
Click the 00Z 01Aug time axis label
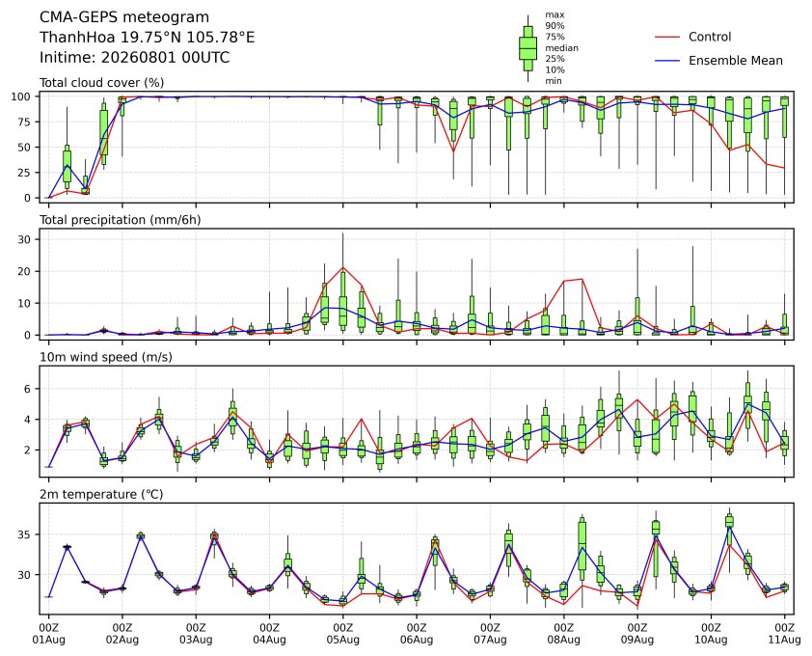48,634
